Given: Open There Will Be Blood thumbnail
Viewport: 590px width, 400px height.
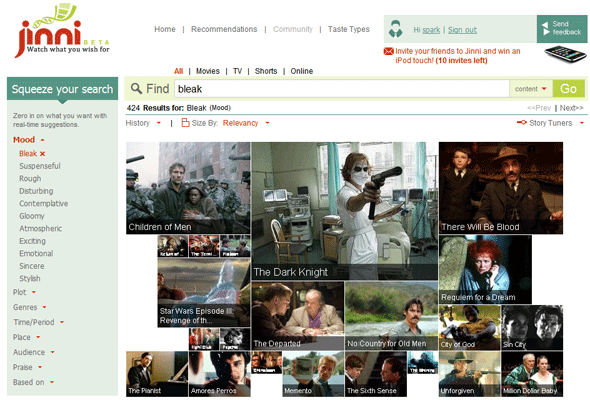Looking at the screenshot, I should pyautogui.click(x=501, y=188).
